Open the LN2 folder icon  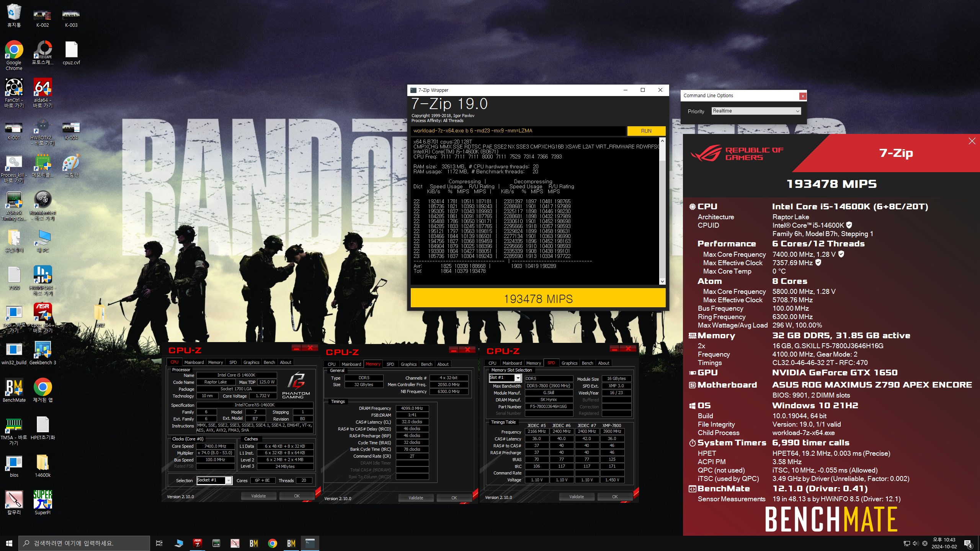click(x=100, y=316)
